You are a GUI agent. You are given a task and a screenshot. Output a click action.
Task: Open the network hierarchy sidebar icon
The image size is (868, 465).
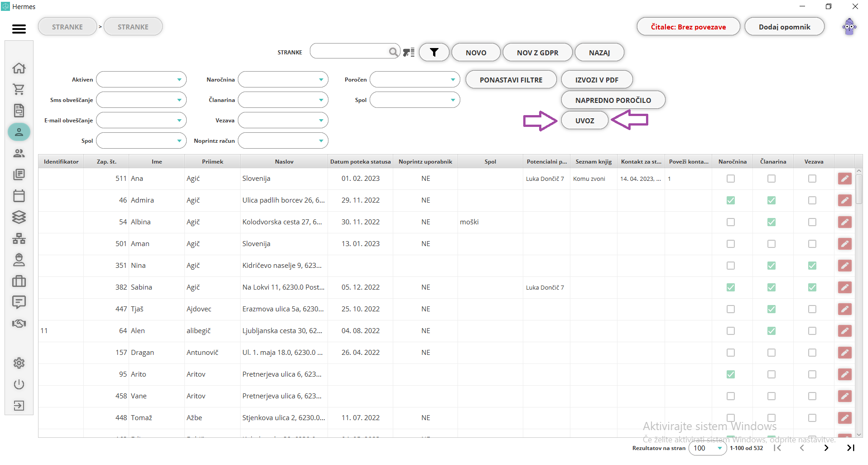19,238
